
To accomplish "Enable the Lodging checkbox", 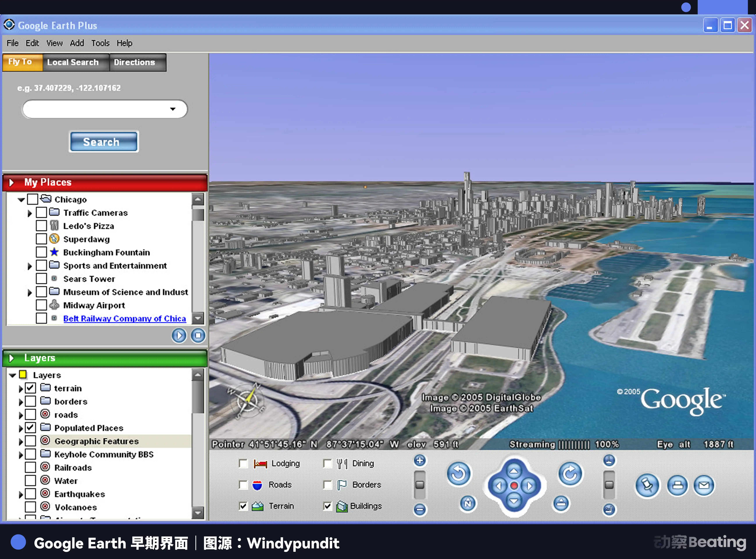I will [243, 464].
